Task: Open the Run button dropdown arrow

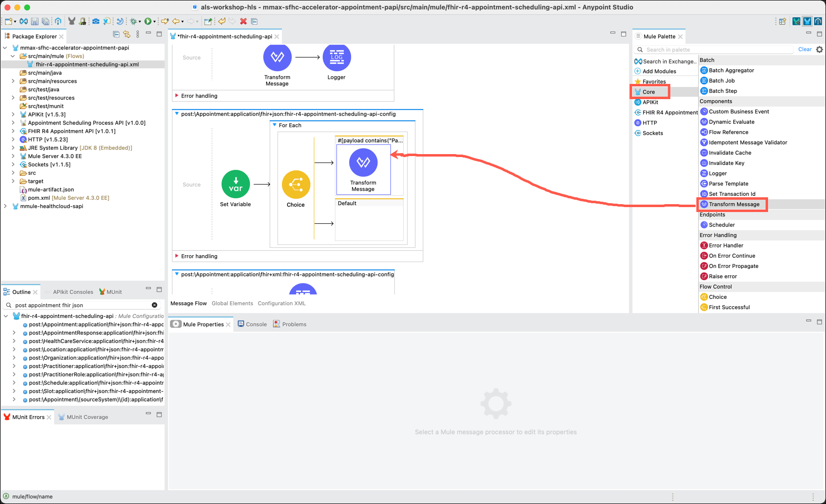Action: click(154, 22)
